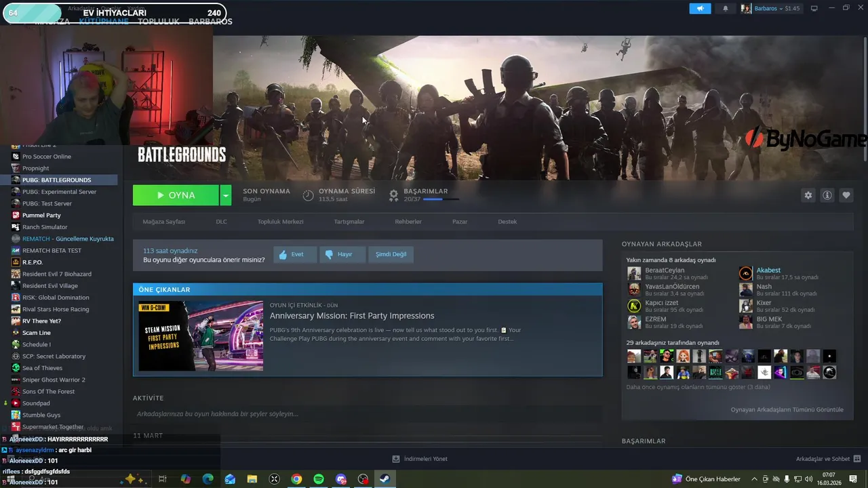The height and width of the screenshot is (488, 868).
Task: Open Oynayan Arkadaşların Tümünü Görüntüle
Action: click(x=787, y=409)
